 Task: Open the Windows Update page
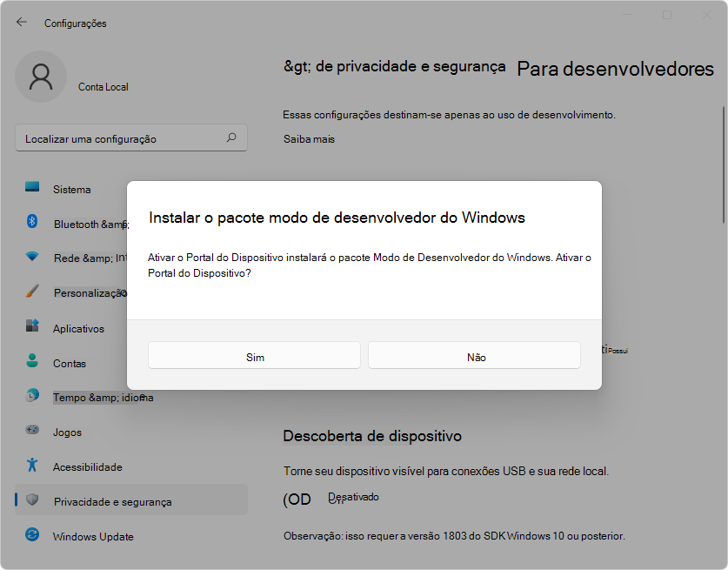click(93, 537)
